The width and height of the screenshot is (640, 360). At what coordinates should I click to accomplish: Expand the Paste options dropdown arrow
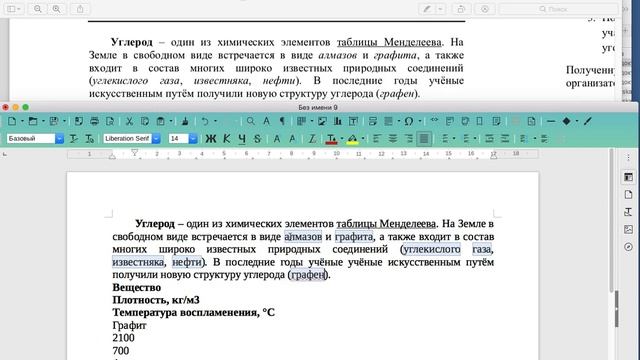(171, 121)
